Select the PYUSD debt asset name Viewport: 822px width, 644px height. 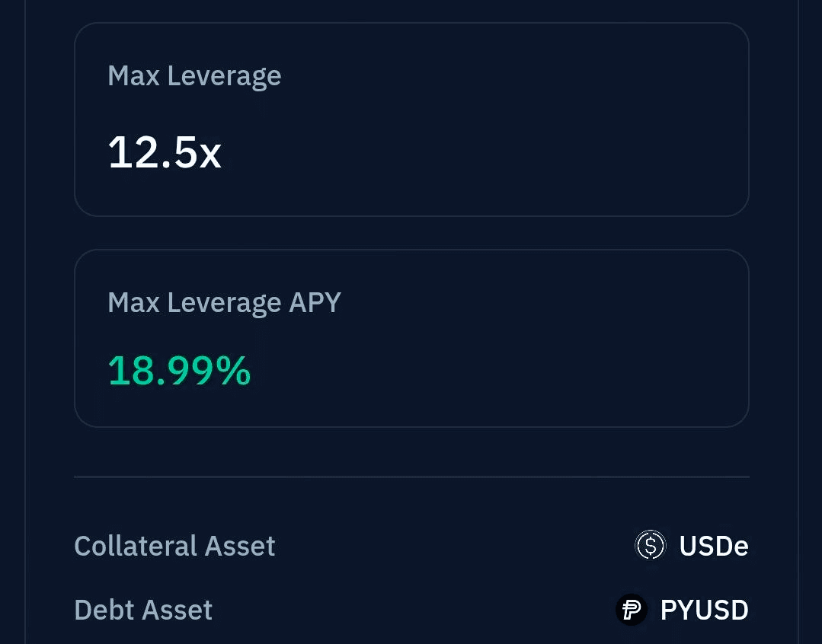point(704,610)
